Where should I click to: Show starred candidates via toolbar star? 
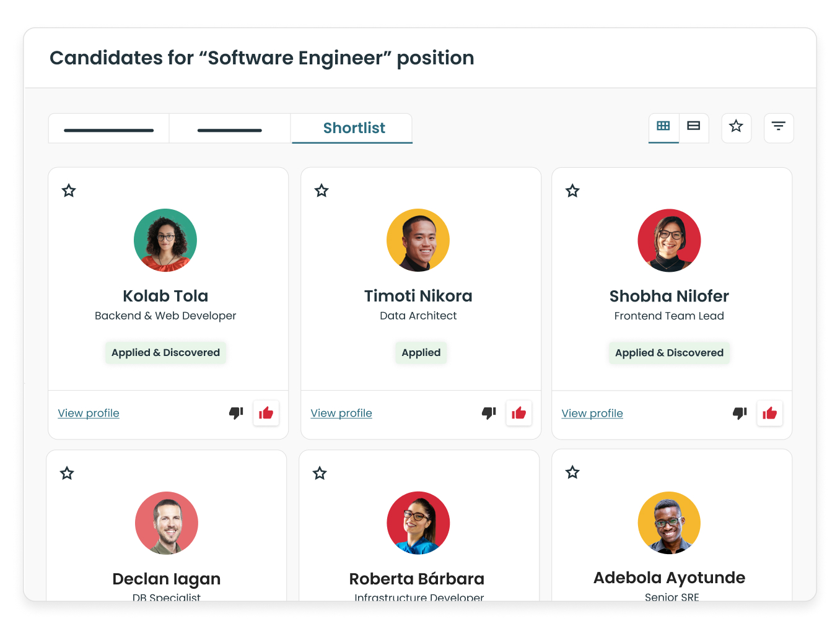pyautogui.click(x=736, y=128)
